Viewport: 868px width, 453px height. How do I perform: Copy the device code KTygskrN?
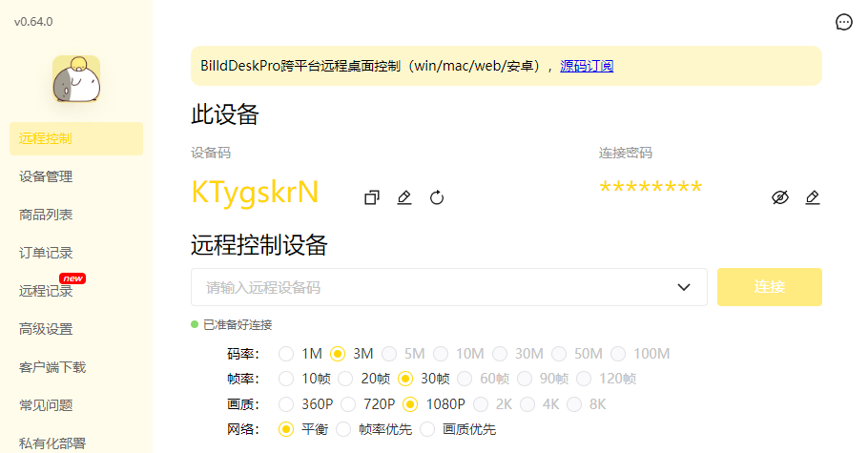tap(372, 197)
